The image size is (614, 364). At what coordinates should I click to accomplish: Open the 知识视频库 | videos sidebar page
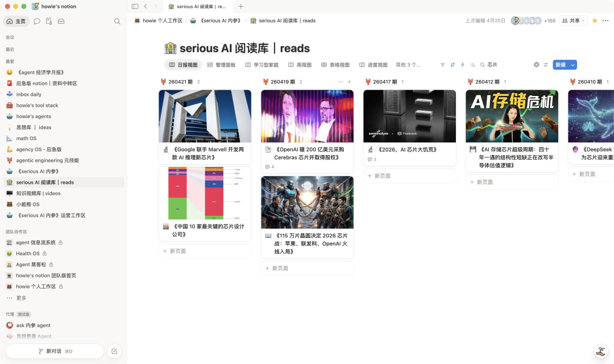click(x=64, y=194)
